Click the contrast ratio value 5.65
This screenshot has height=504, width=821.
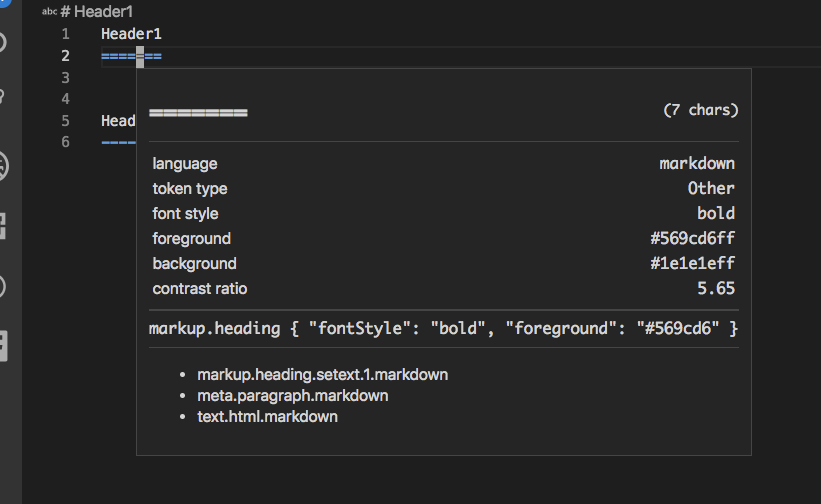pyautogui.click(x=717, y=289)
